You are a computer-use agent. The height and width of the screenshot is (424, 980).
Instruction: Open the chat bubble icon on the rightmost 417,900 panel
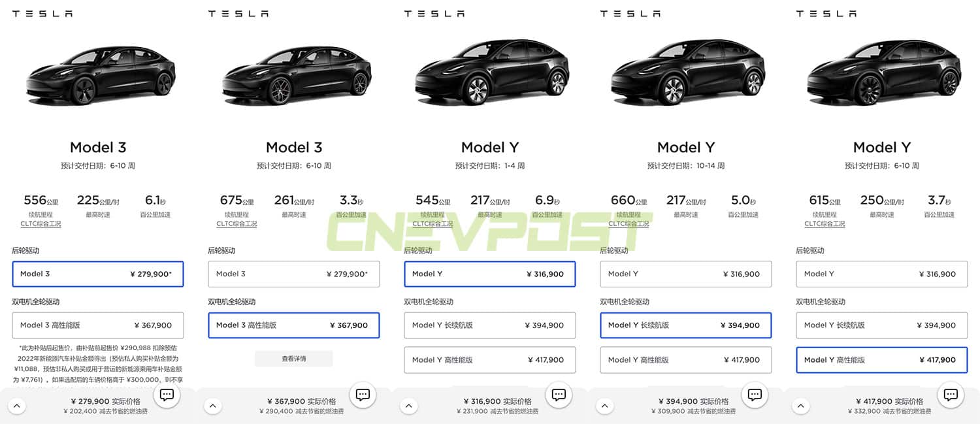[x=951, y=395]
